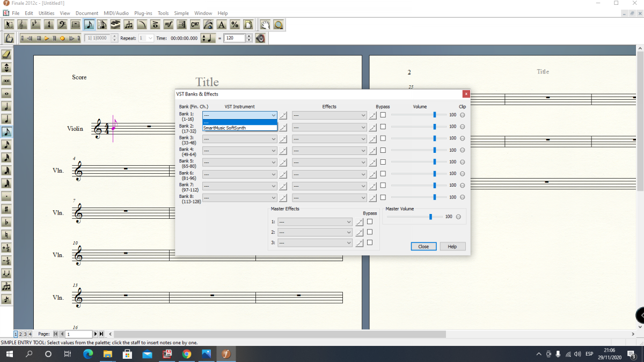Select the Expression tool (mf icon)
Image resolution: width=644 pixels, height=362 pixels.
pos(168,25)
